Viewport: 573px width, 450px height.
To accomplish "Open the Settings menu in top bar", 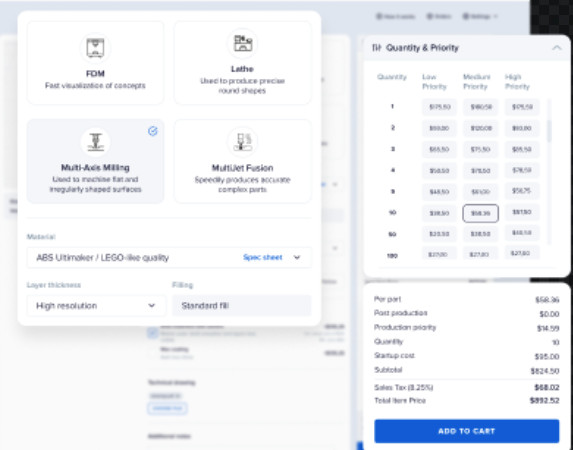I will (x=480, y=16).
